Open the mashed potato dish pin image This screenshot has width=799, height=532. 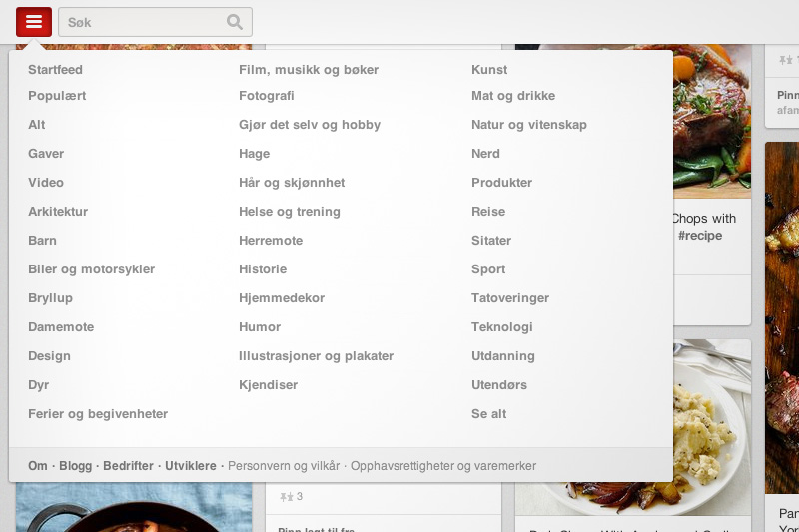tap(712, 427)
